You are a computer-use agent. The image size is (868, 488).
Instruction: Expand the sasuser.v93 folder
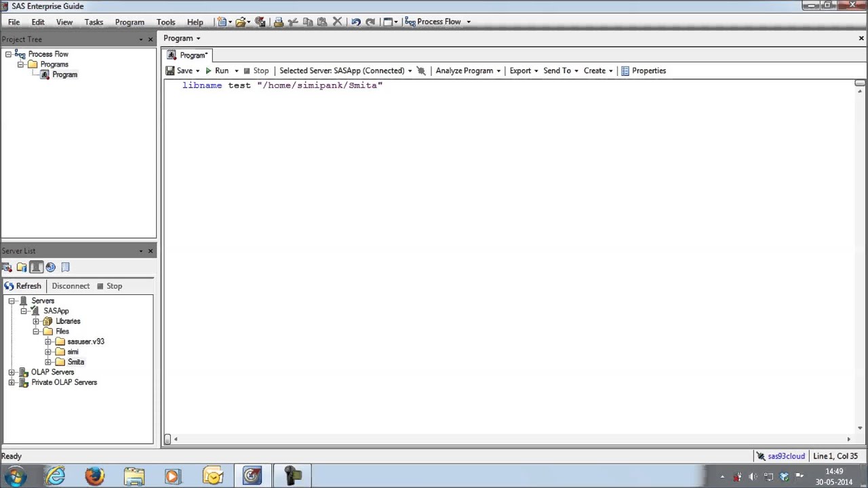(48, 342)
